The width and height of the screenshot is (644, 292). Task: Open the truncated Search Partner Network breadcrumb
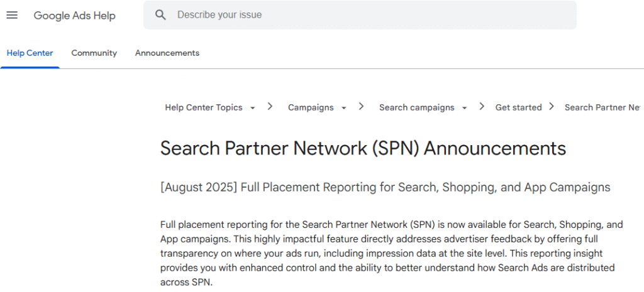602,107
